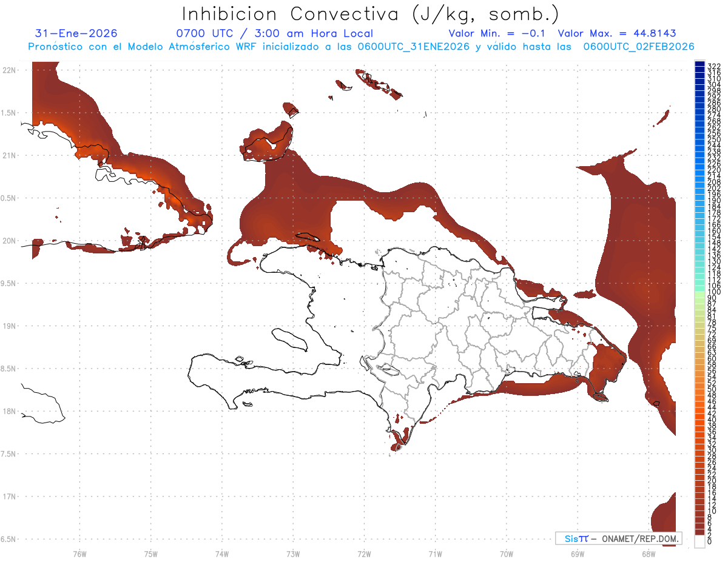Click the "68W" longitude label

click(648, 554)
